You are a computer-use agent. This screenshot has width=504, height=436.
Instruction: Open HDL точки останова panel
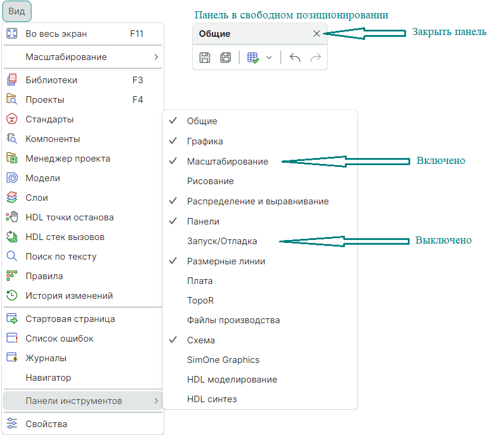pyautogui.click(x=69, y=217)
